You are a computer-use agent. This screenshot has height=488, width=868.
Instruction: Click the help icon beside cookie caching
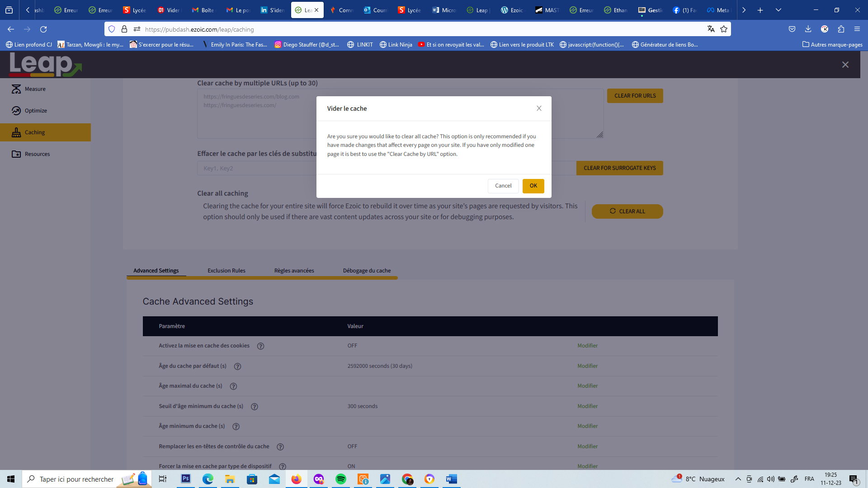click(x=260, y=346)
